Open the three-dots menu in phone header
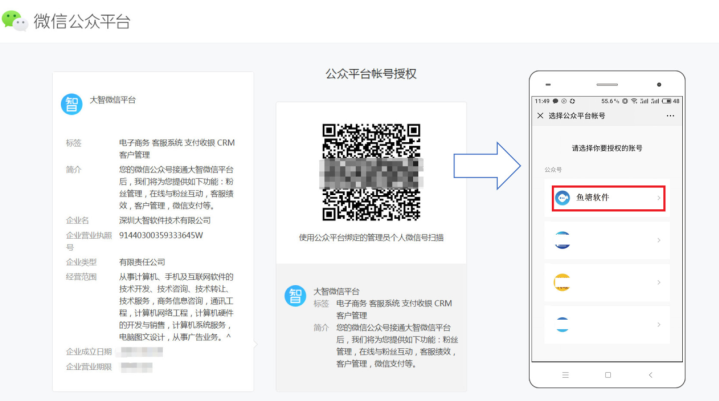 (x=670, y=115)
